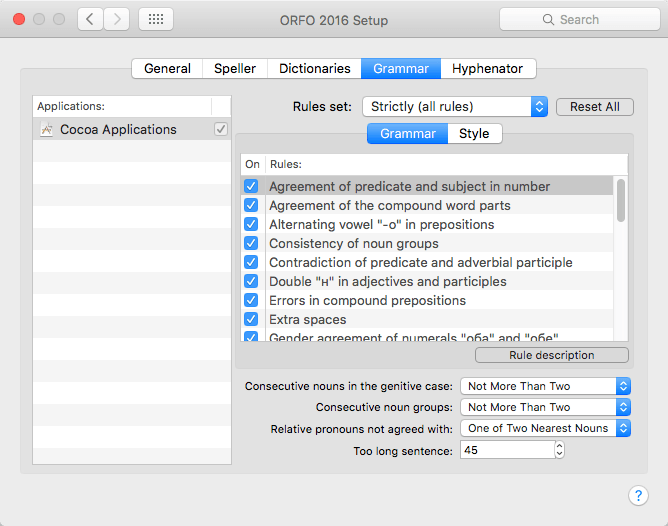The height and width of the screenshot is (526, 668).
Task: Click the Cocoa Applications app icon
Action: 46,129
